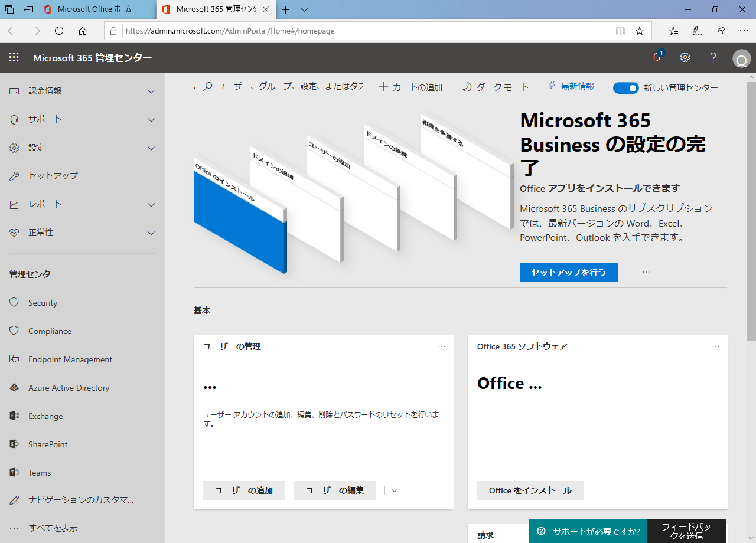Click the Exchange icon
The height and width of the screenshot is (543, 756).
point(14,416)
